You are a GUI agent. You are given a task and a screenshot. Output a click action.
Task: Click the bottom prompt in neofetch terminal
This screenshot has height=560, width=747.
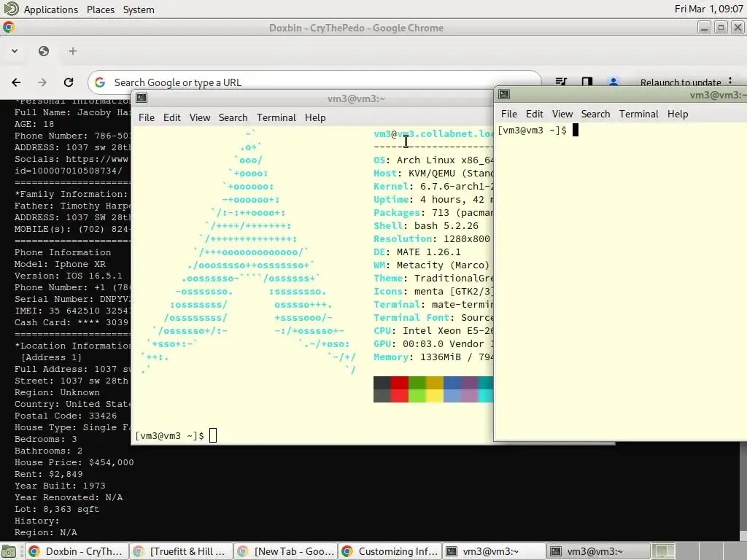169,436
